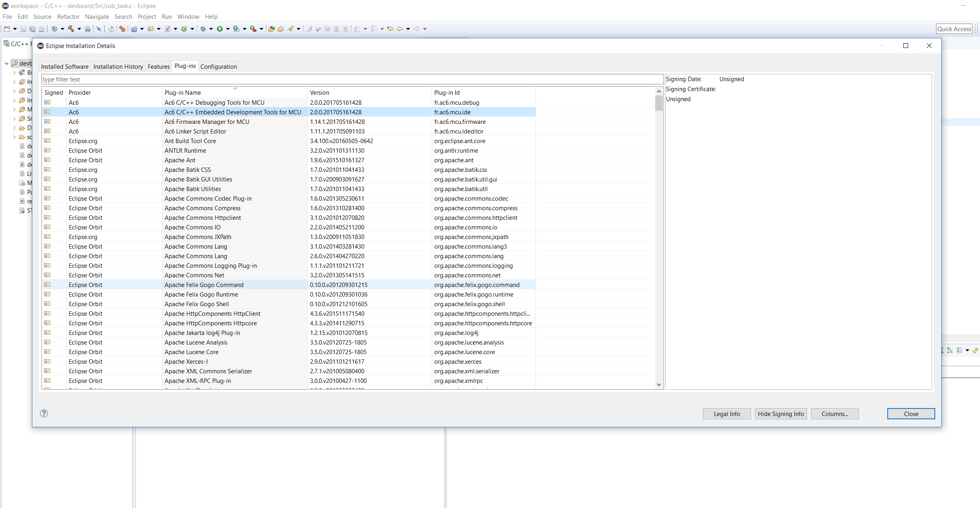The height and width of the screenshot is (508, 980).
Task: Sort by the Provider column header
Action: pyautogui.click(x=114, y=93)
